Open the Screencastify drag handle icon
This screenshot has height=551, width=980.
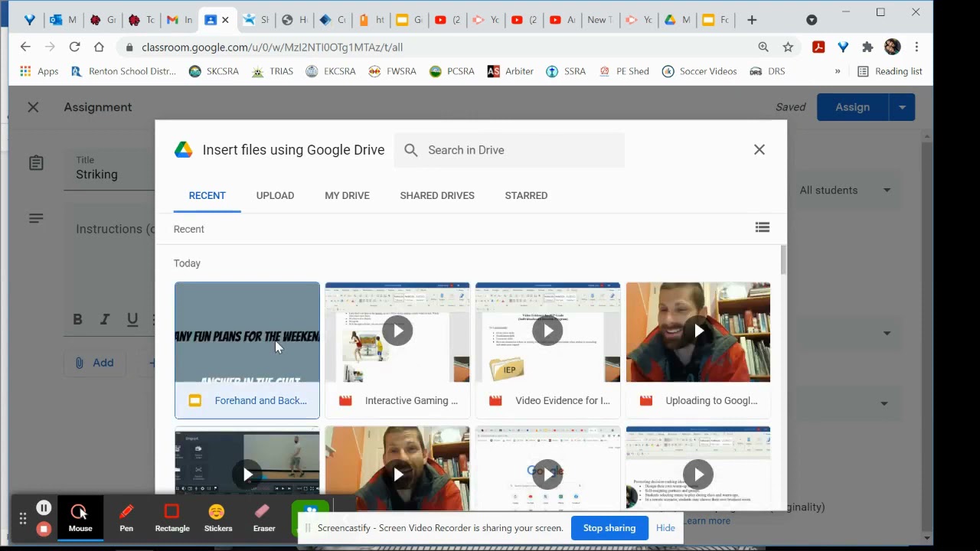coord(22,519)
